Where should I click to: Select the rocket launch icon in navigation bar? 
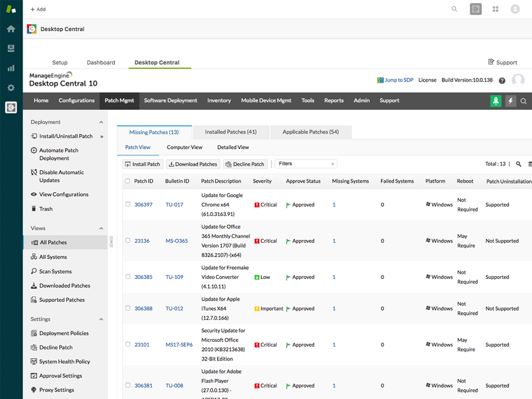click(496, 100)
